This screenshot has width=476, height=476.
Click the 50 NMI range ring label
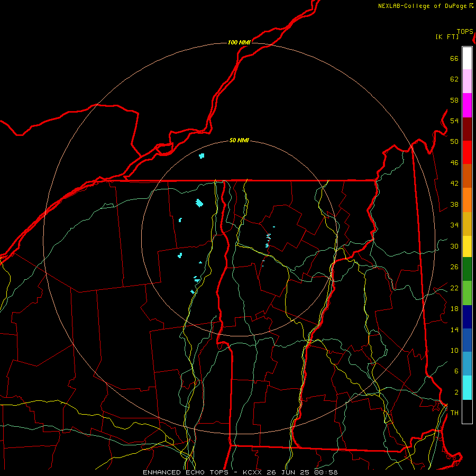(x=239, y=140)
